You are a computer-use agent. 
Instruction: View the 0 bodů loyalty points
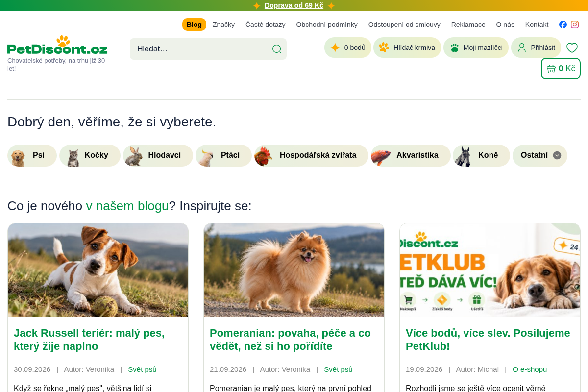[x=348, y=48]
